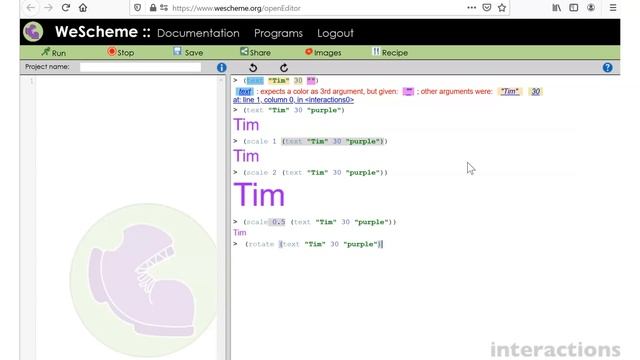640x360 pixels.
Task: Click the redo arrow
Action: (284, 68)
